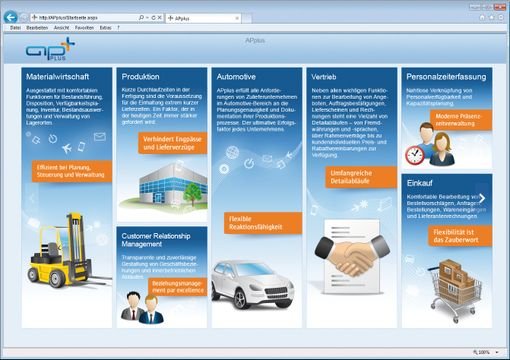Click the AP plus logo
This screenshot has height=360, width=510.
50,49
